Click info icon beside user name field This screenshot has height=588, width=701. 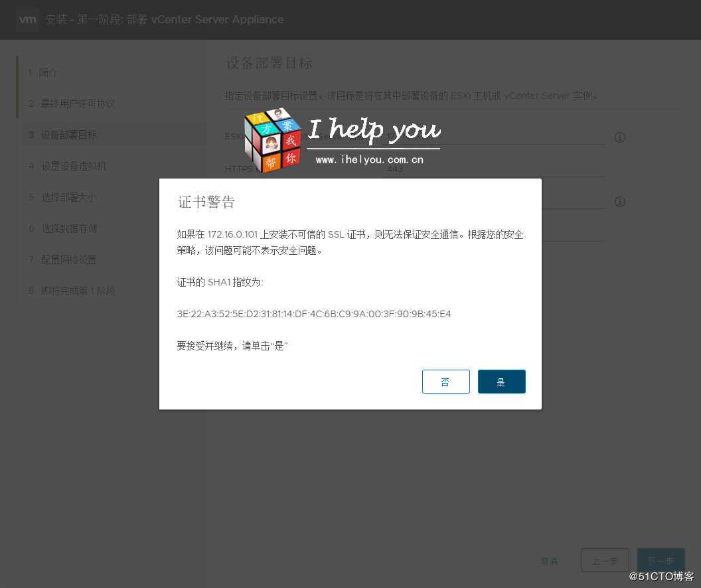[619, 202]
